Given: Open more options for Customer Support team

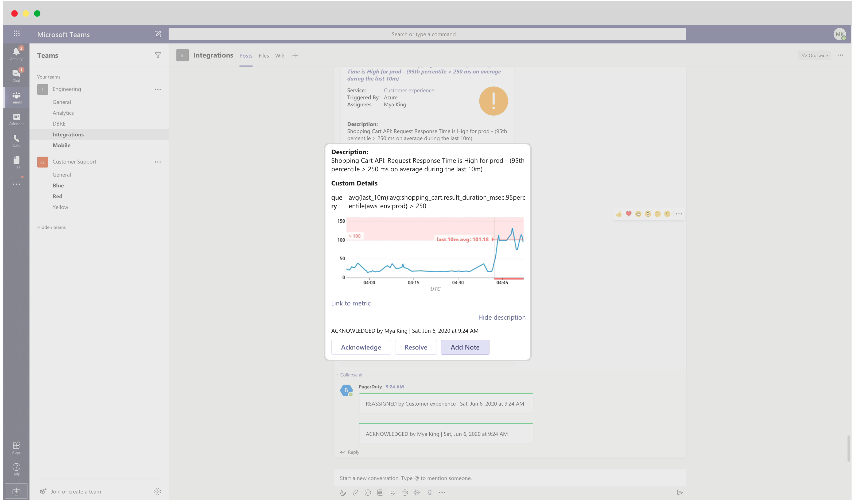Looking at the screenshot, I should pyautogui.click(x=158, y=162).
